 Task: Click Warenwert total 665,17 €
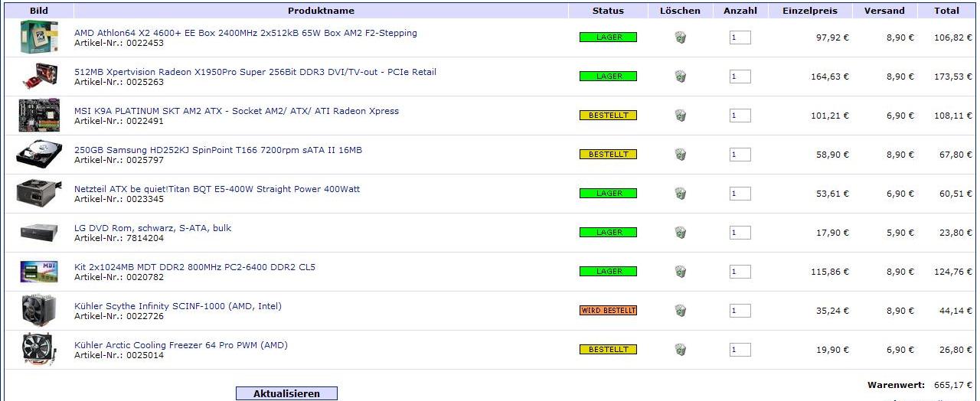tap(953, 385)
